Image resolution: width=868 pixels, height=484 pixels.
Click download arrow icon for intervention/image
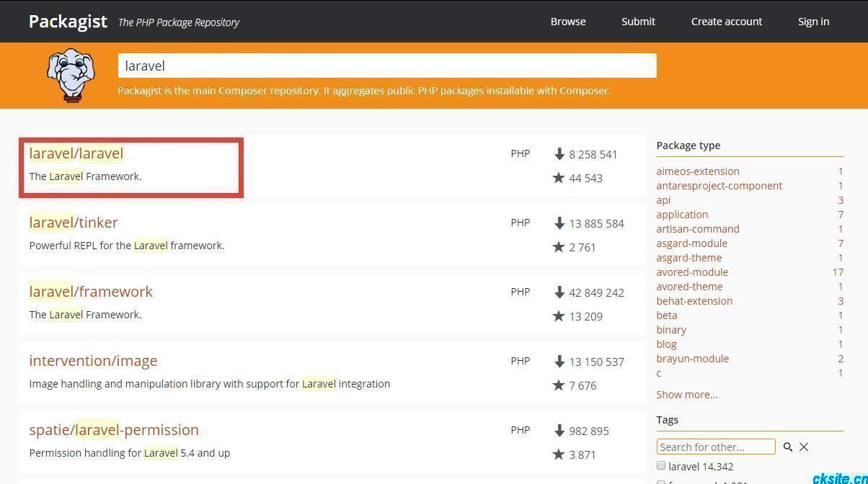tap(559, 362)
